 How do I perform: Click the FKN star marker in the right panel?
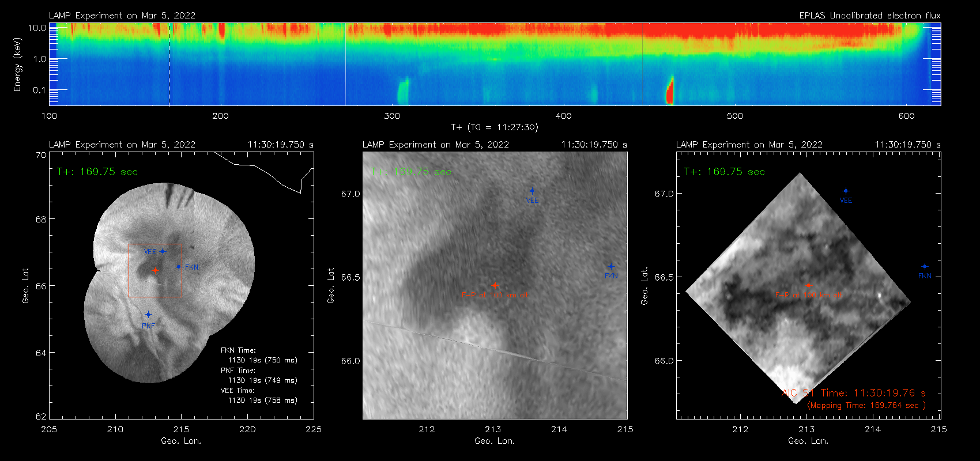pos(925,266)
